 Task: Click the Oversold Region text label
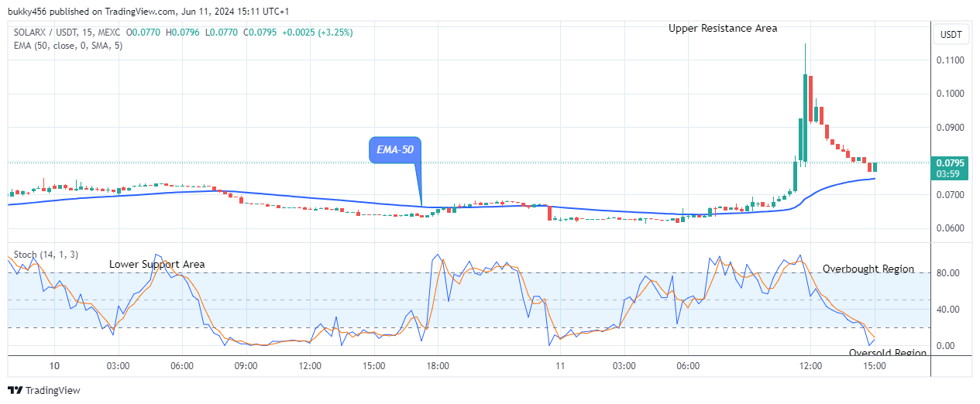tap(888, 353)
